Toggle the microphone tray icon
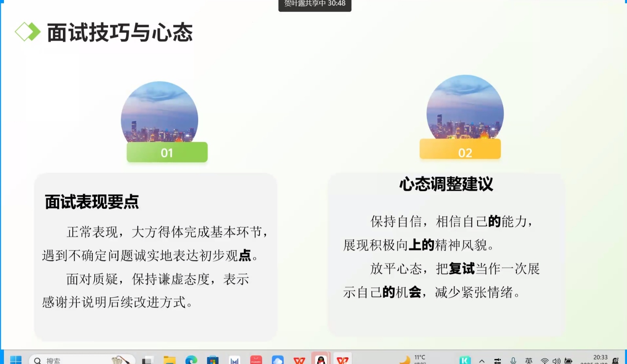This screenshot has height=364, width=627. click(x=513, y=360)
